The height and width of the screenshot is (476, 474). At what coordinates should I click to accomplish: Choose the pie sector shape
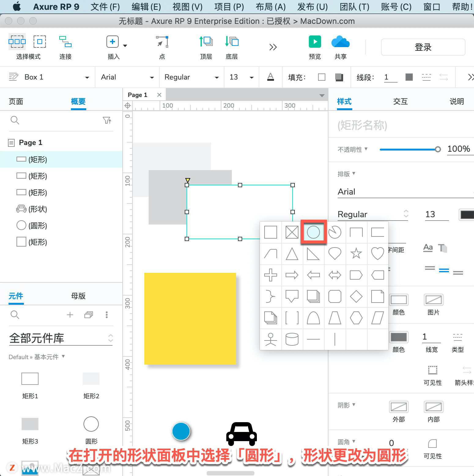click(335, 232)
